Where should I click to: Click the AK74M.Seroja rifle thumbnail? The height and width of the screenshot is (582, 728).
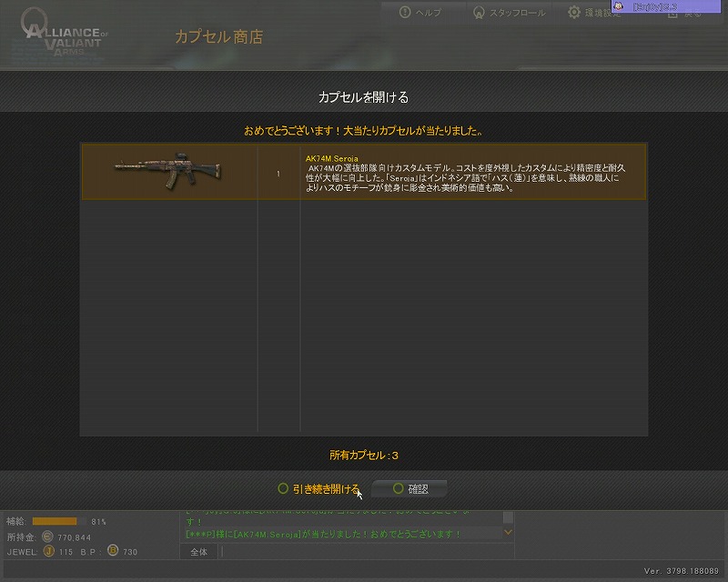click(x=168, y=171)
